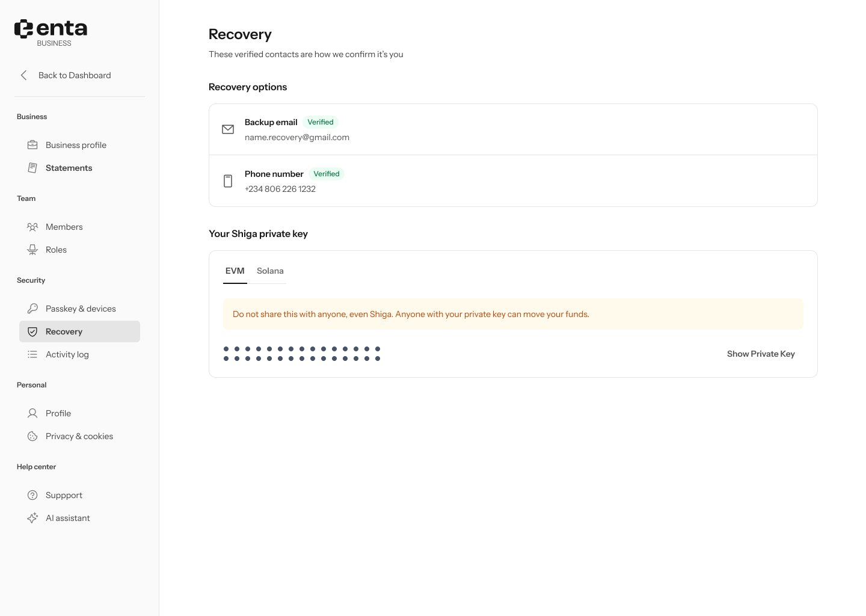This screenshot has height=616, width=866.
Task: Switch to the Solana tab
Action: point(270,271)
